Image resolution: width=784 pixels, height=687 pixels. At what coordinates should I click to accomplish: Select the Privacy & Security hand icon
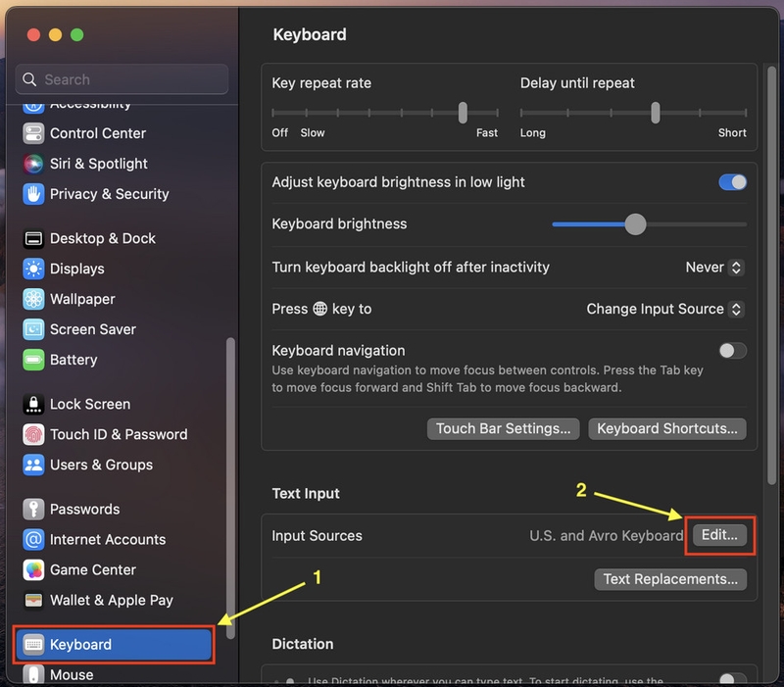click(34, 194)
